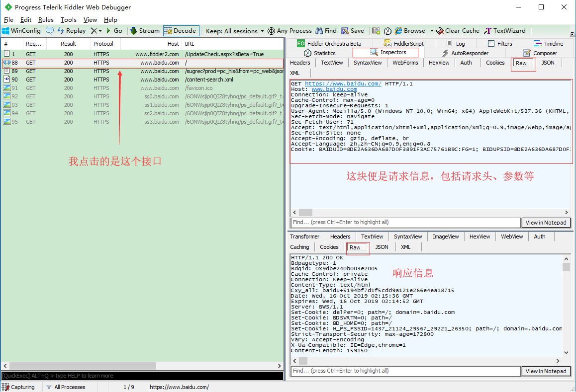Open the Log tab

point(456,44)
